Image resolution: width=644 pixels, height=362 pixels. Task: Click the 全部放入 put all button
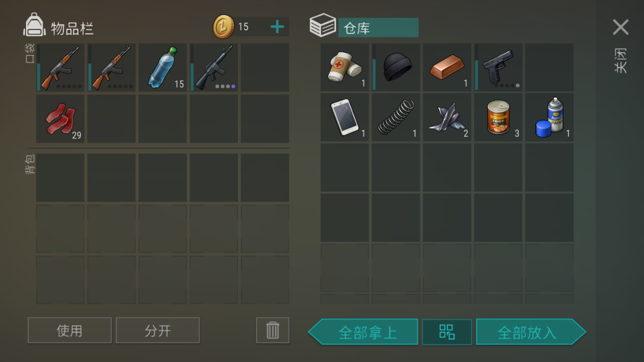531,332
